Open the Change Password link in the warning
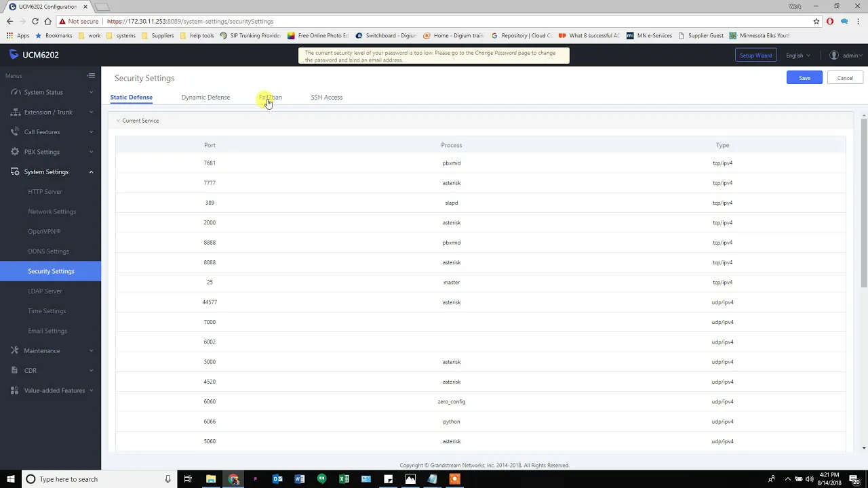This screenshot has width=868, height=488. pyautogui.click(x=496, y=53)
